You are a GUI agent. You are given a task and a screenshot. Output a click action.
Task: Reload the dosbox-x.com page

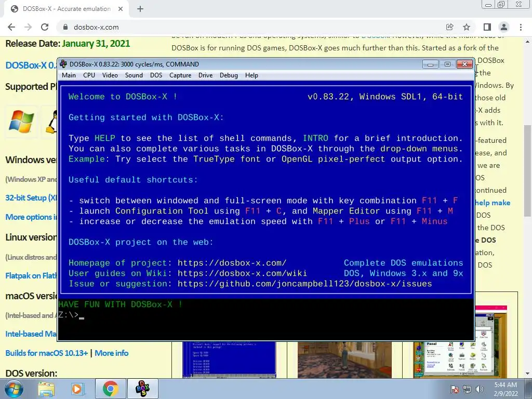pos(45,27)
